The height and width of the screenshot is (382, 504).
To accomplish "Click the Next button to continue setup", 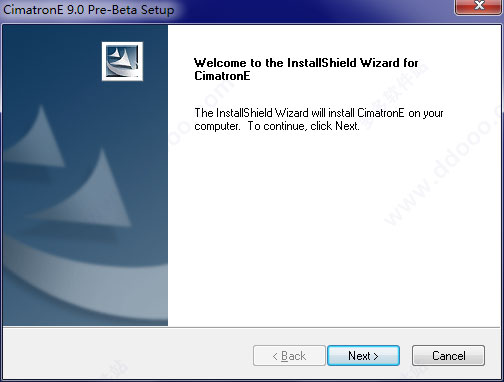I will [x=363, y=356].
